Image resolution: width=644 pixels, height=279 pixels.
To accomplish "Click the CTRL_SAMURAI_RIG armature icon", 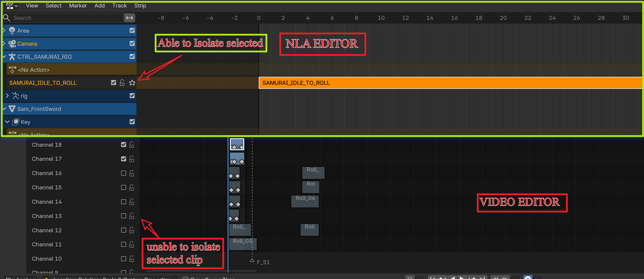I will 12,57.
